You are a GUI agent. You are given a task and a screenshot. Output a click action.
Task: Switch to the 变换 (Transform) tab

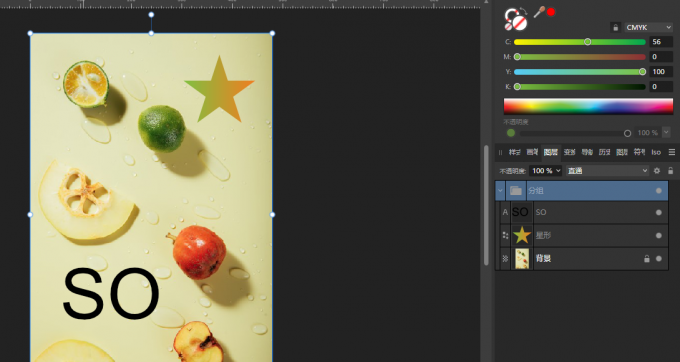[569, 152]
